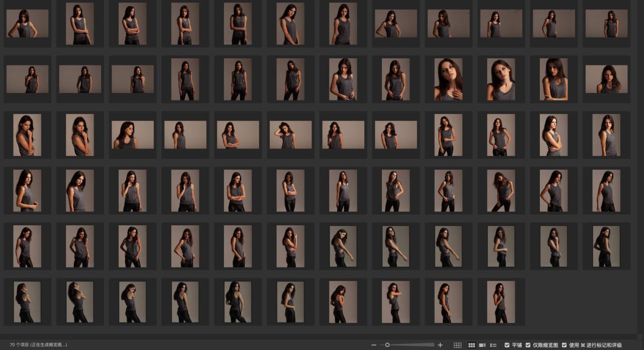
Task: Select the last thumbnail in the fifth row
Action: pos(606,246)
